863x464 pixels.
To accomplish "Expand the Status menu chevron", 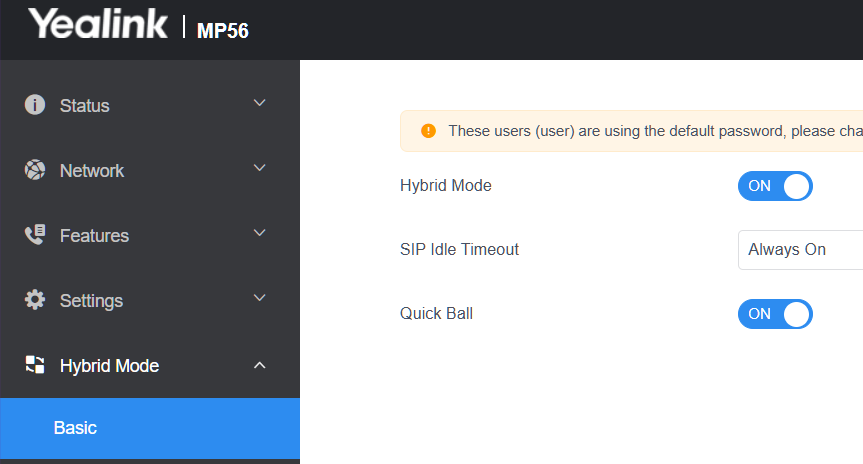I will pyautogui.click(x=260, y=104).
